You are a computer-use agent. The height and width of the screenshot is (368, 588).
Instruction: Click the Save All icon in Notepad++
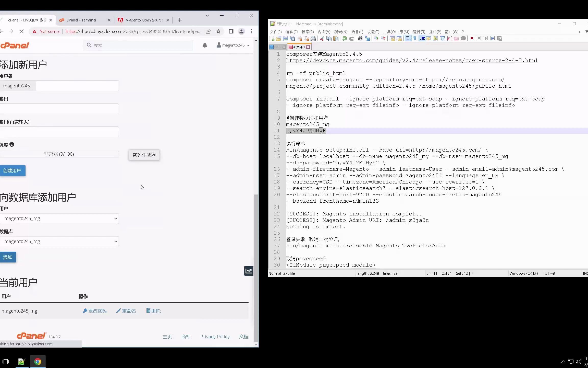pos(292,38)
